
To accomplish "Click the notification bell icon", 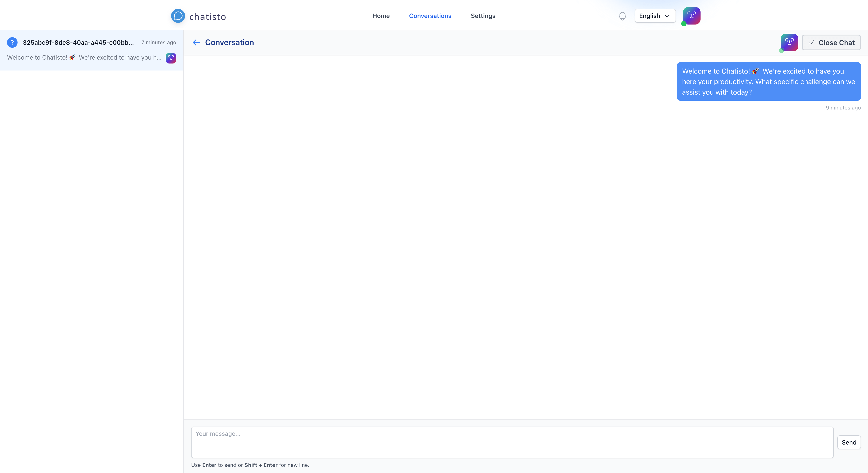I will 623,16.
